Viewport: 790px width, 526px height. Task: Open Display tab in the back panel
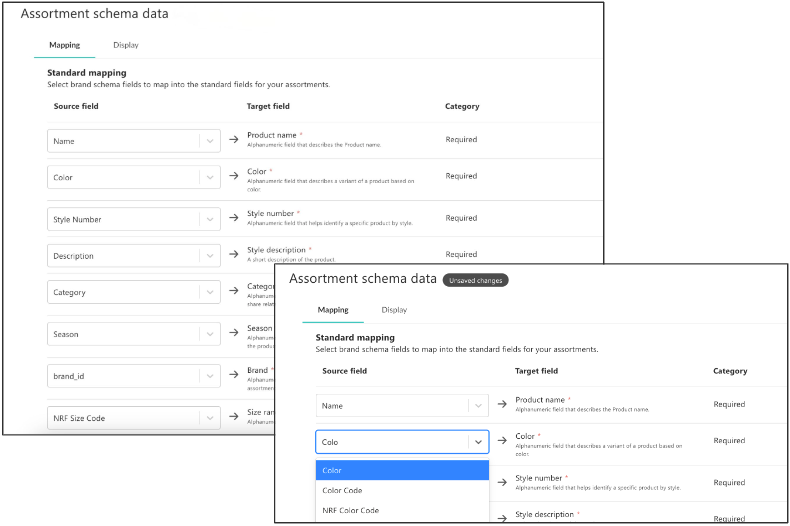(x=126, y=45)
